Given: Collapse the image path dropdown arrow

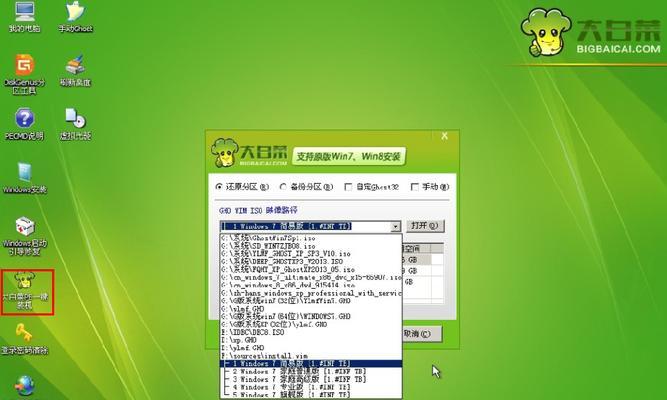Looking at the screenshot, I should [x=396, y=227].
